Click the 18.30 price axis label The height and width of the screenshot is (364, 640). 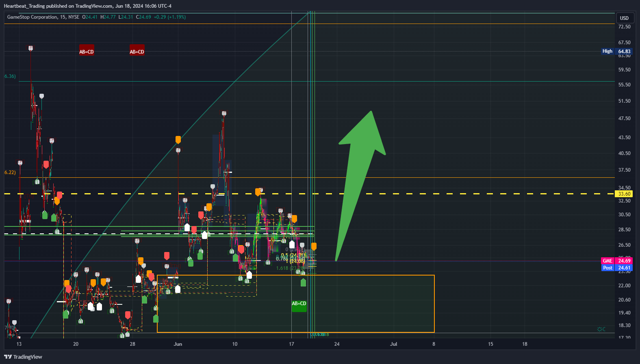tap(624, 325)
